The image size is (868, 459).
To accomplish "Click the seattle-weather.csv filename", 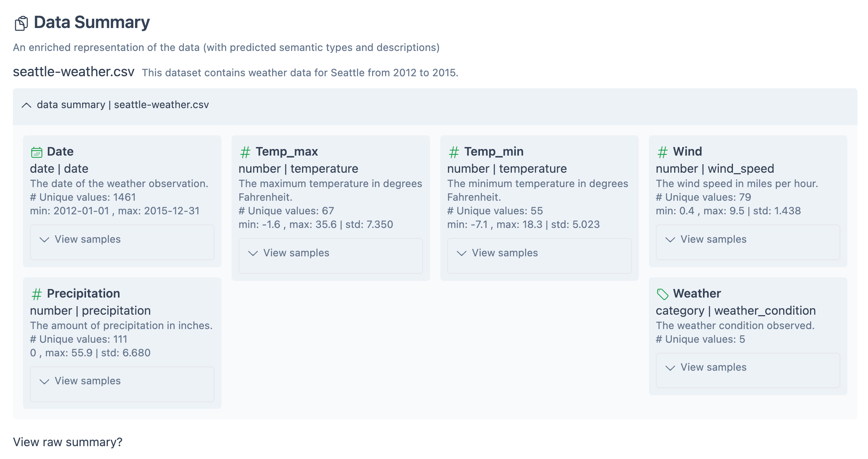I will point(73,72).
